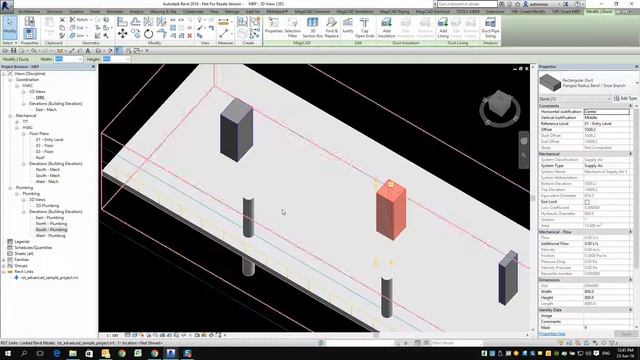Click the search keyword box
The image size is (640, 360).
click(x=467, y=4)
